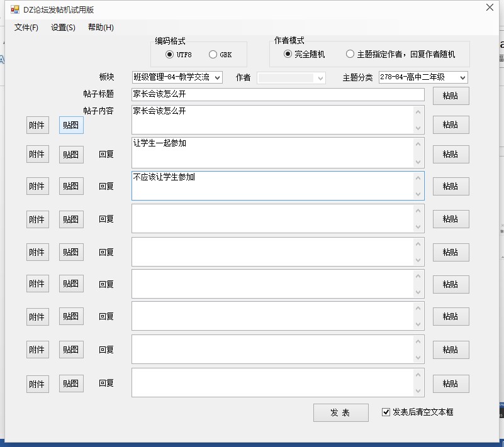This screenshot has width=504, height=447.
Task: Choose 完全随机 author mode
Action: coord(288,55)
